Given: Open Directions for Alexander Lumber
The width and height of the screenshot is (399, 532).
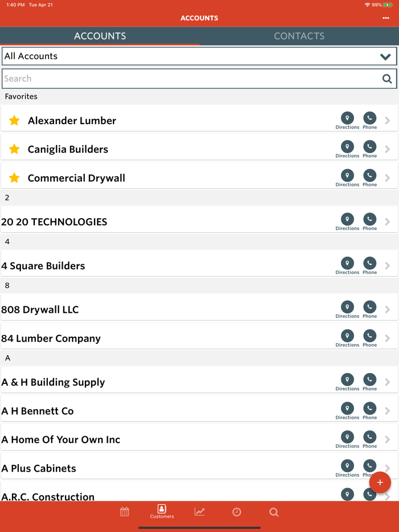Looking at the screenshot, I should pos(347,120).
